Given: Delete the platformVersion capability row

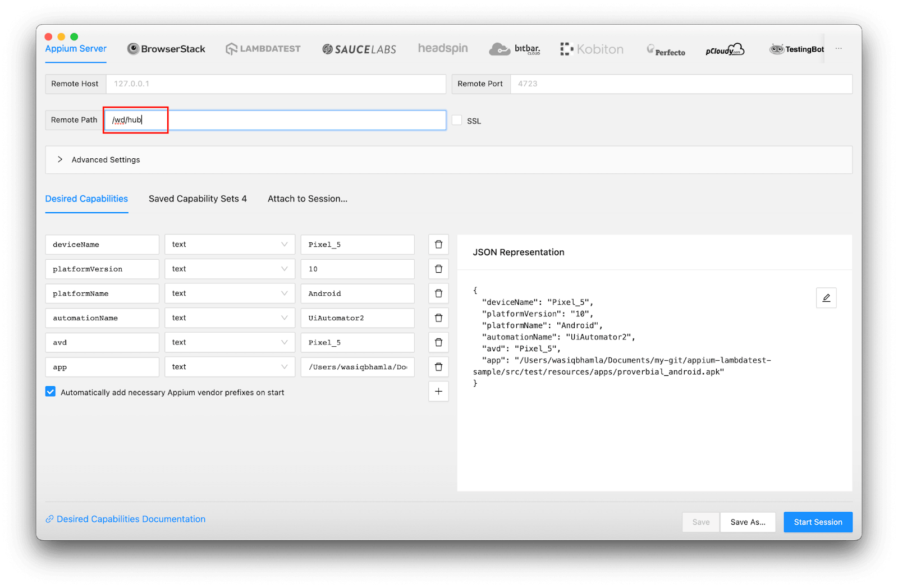Looking at the screenshot, I should coord(438,269).
